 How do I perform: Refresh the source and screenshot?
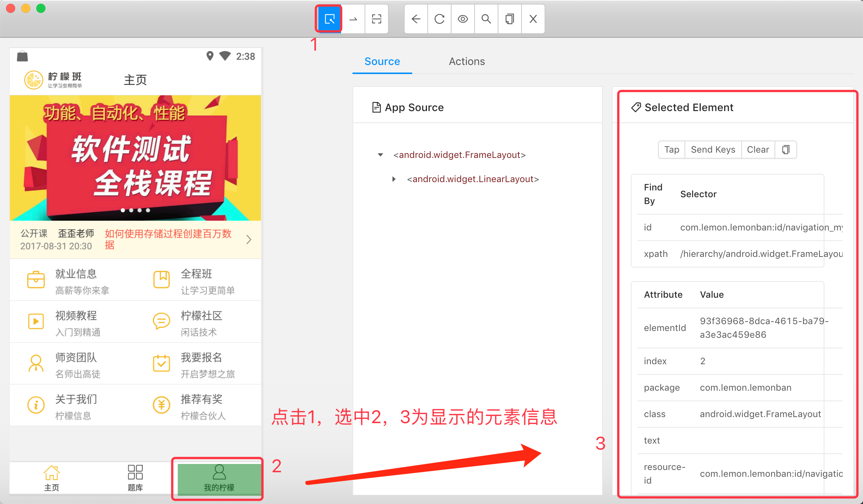439,19
